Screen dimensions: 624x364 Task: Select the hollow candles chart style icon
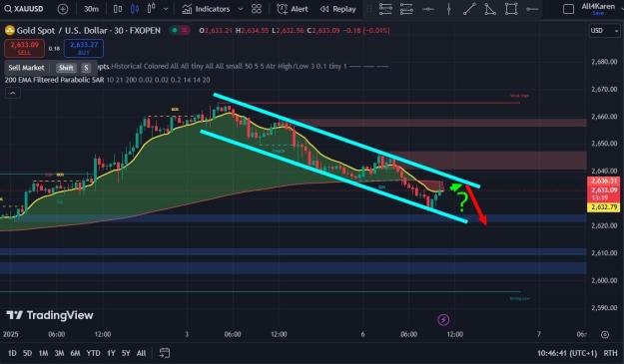151,9
